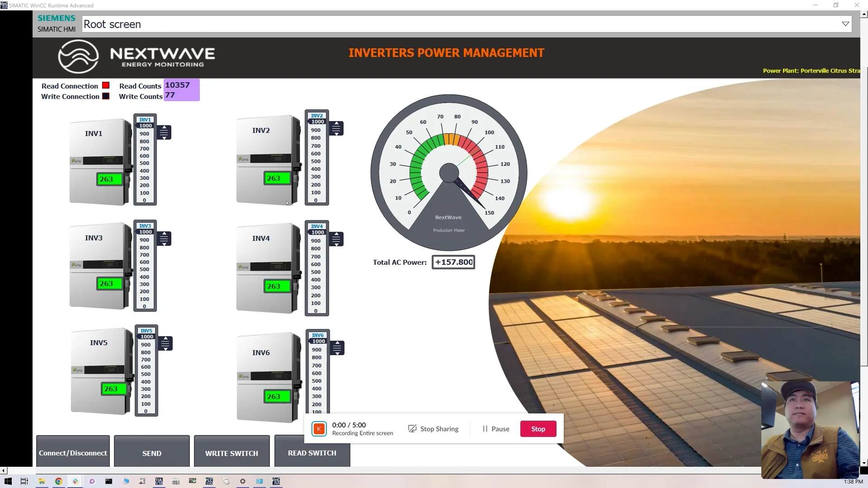Open S7-PLCSIM Advanced taskbar icon
The image size is (868, 488).
point(193,481)
